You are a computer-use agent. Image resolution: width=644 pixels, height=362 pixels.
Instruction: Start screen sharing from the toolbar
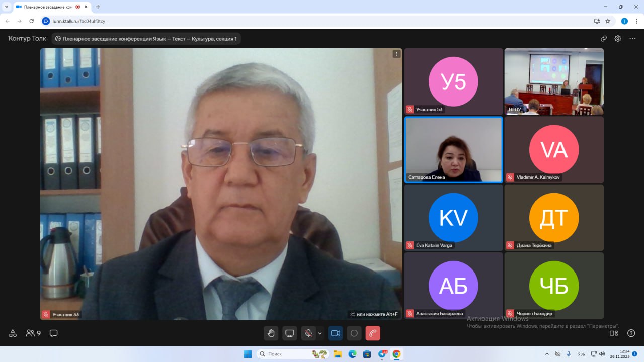(290, 333)
